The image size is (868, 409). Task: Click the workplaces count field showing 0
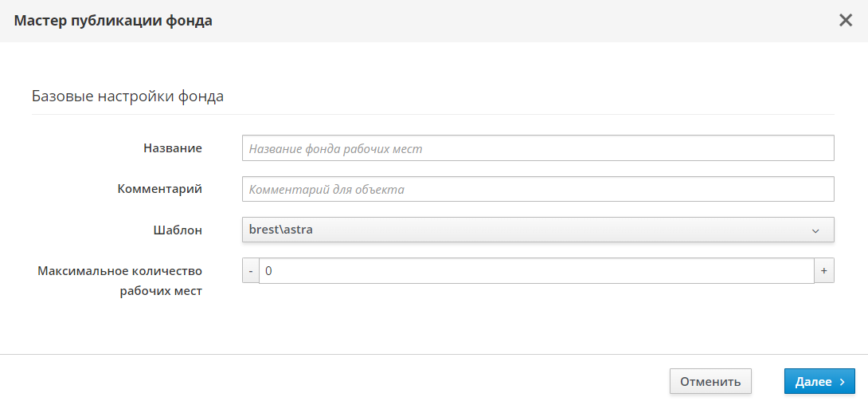coord(536,271)
